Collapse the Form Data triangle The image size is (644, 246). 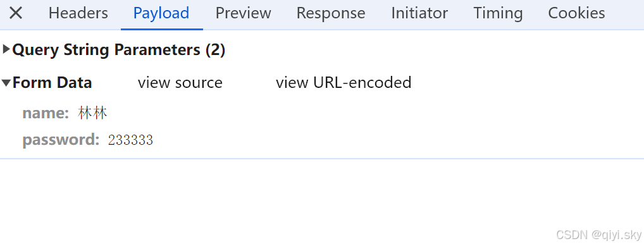pos(6,83)
